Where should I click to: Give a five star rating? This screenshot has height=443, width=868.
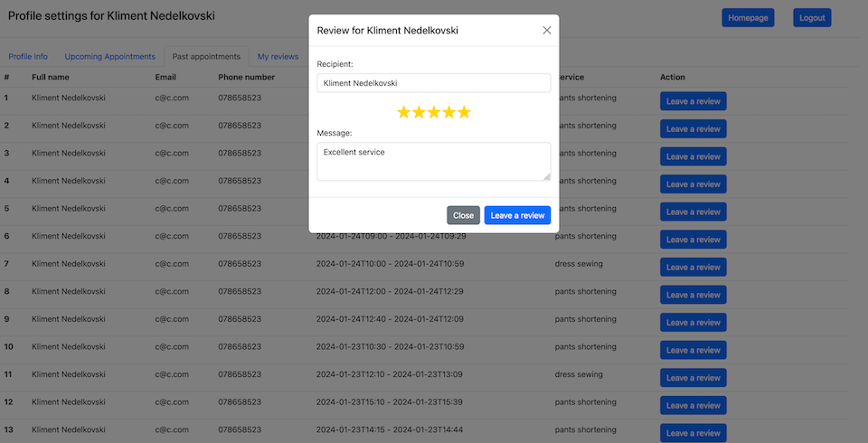click(x=464, y=112)
